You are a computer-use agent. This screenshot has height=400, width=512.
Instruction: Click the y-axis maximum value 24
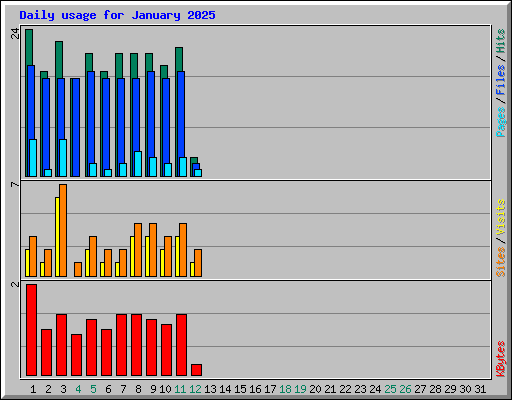(x=15, y=33)
